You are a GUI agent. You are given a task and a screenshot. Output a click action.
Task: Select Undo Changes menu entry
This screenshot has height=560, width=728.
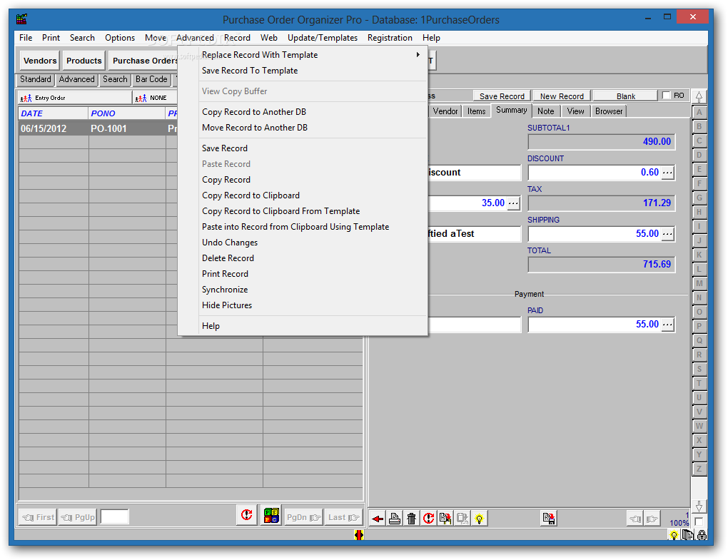pos(302,243)
